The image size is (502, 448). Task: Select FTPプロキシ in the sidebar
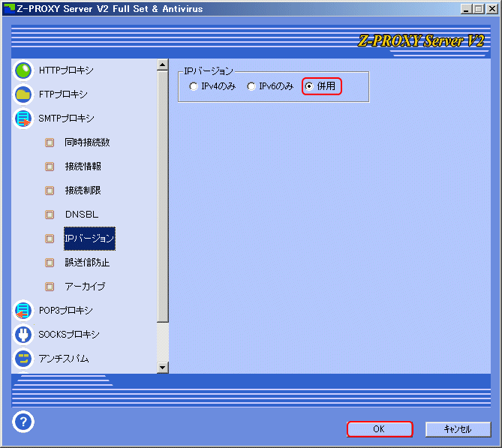pos(63,94)
